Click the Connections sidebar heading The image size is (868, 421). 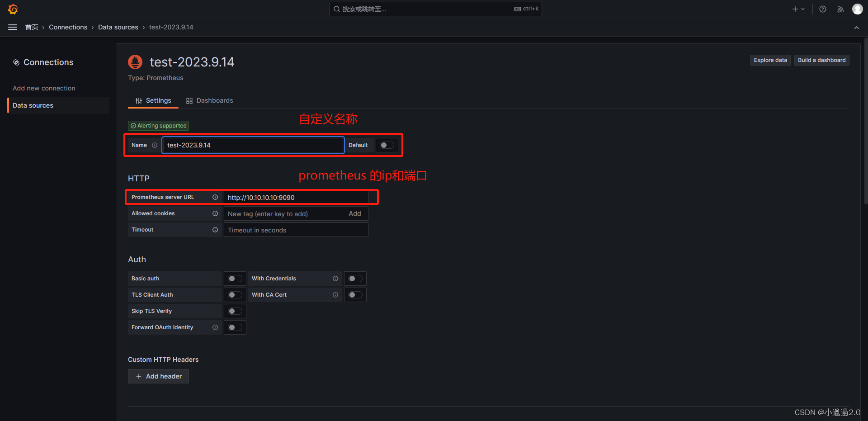48,62
